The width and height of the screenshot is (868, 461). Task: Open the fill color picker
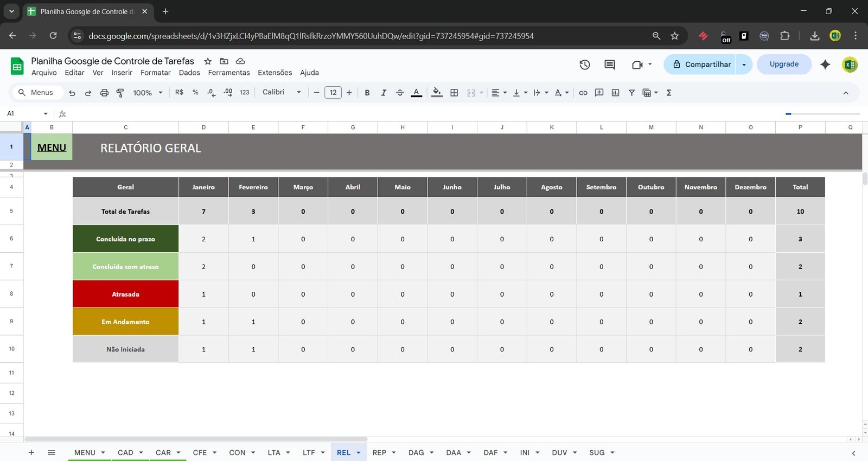click(437, 93)
